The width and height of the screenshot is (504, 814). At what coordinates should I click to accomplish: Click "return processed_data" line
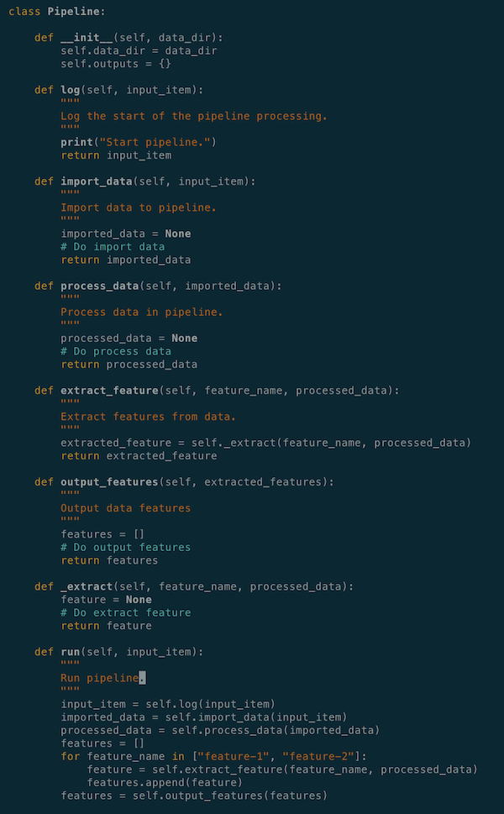tap(129, 365)
